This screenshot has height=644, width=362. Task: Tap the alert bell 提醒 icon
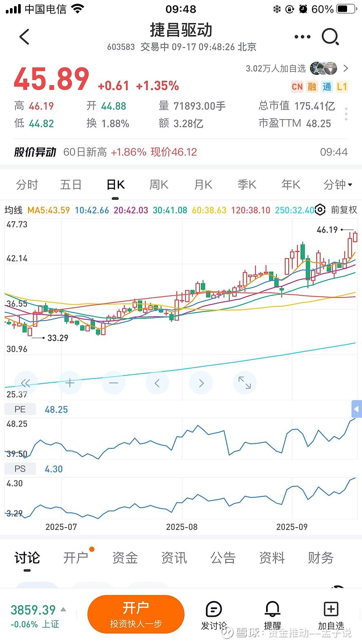[272, 615]
